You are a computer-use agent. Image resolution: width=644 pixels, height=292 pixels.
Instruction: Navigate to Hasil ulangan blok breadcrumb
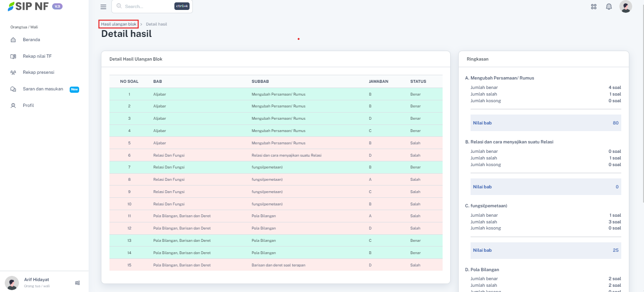(118, 24)
